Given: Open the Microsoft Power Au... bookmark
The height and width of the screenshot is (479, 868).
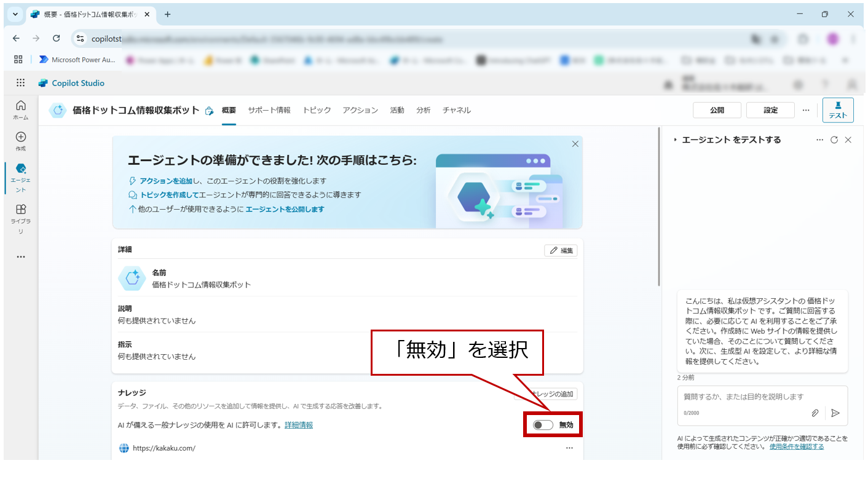Looking at the screenshot, I should click(77, 60).
